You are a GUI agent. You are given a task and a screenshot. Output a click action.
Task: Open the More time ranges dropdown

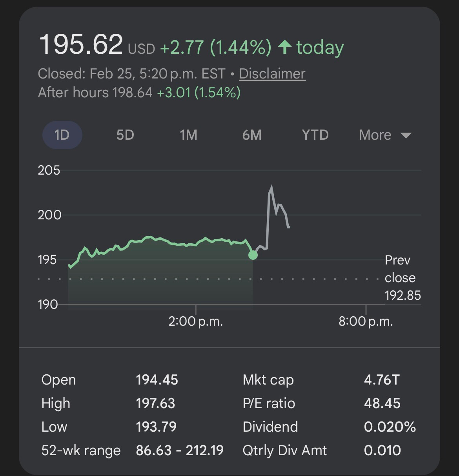(x=385, y=135)
